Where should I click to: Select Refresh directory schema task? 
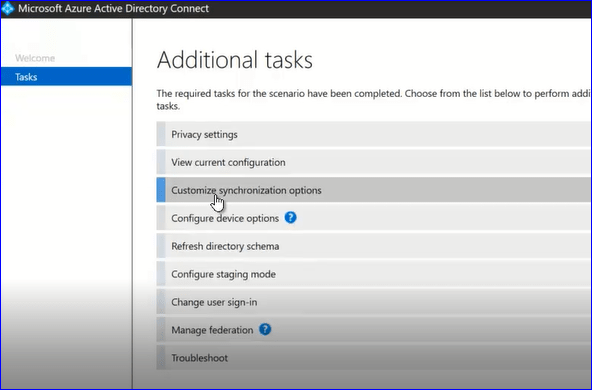[374, 246]
